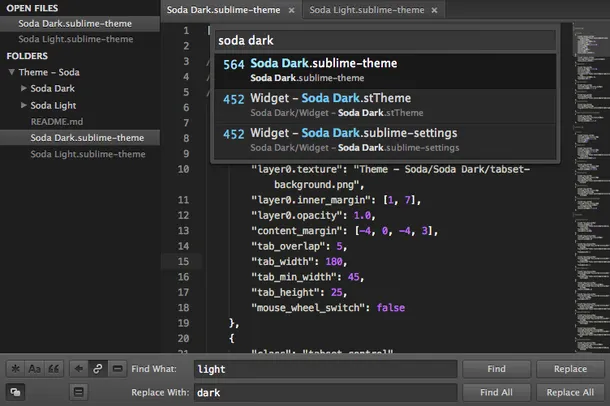Image resolution: width=610 pixels, height=406 pixels.
Task: Toggle whole word matching (quotes icon)
Action: (54, 369)
